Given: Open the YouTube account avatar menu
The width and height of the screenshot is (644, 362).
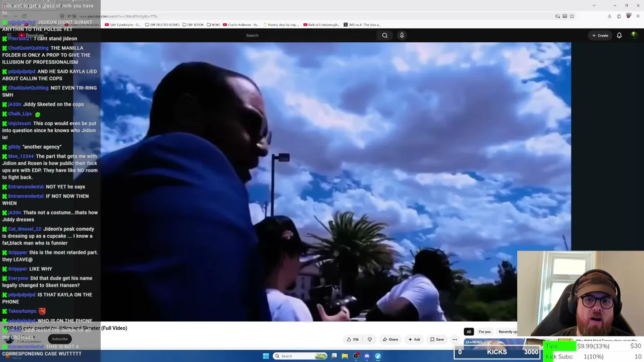Looking at the screenshot, I should pos(634,35).
